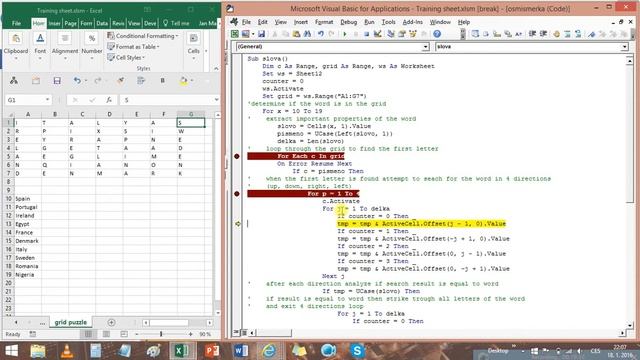Collapse the Excel ribbon chevron
The height and width of the screenshot is (360, 640).
[x=216, y=69]
